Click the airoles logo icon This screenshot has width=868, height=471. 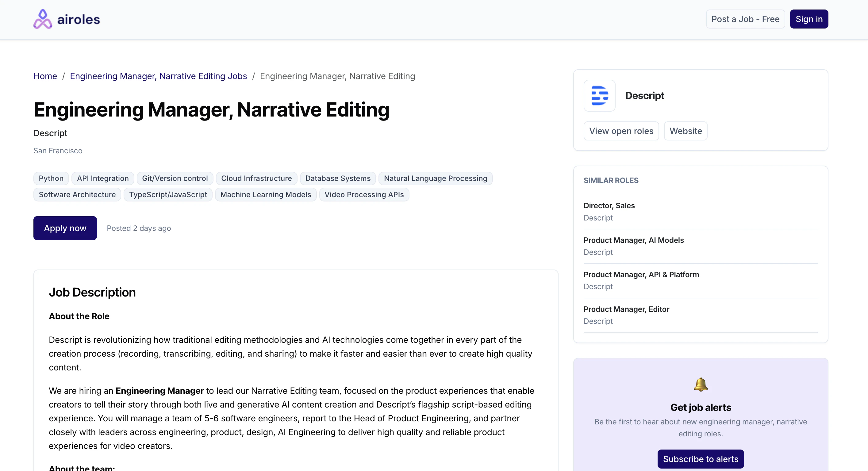pyautogui.click(x=42, y=19)
